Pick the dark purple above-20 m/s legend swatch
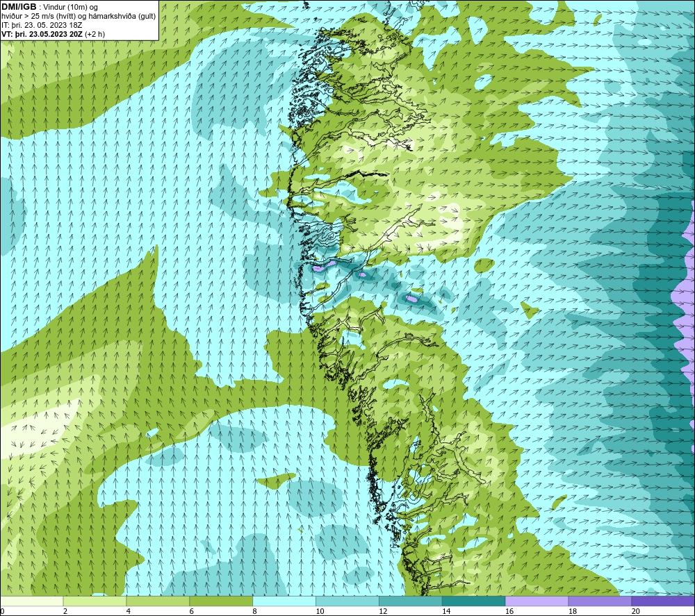Viewport: 695px width, 616px height. (x=663, y=601)
